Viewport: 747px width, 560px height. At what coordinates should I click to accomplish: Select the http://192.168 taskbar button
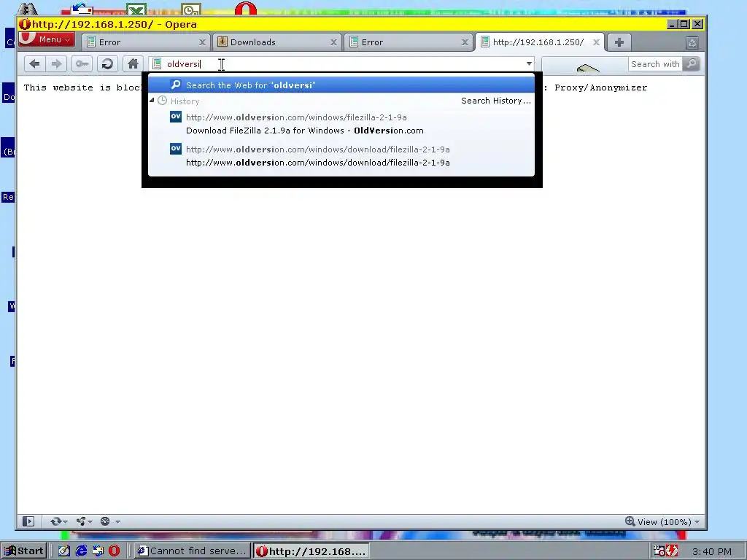click(x=311, y=551)
